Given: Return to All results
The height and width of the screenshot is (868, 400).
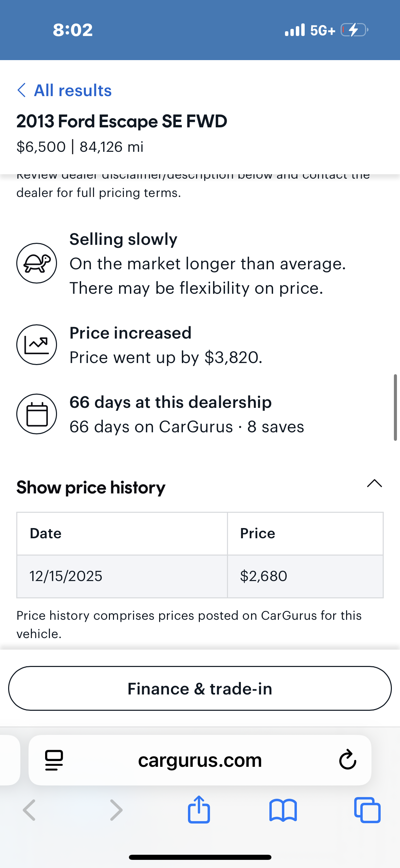Looking at the screenshot, I should tap(73, 90).
